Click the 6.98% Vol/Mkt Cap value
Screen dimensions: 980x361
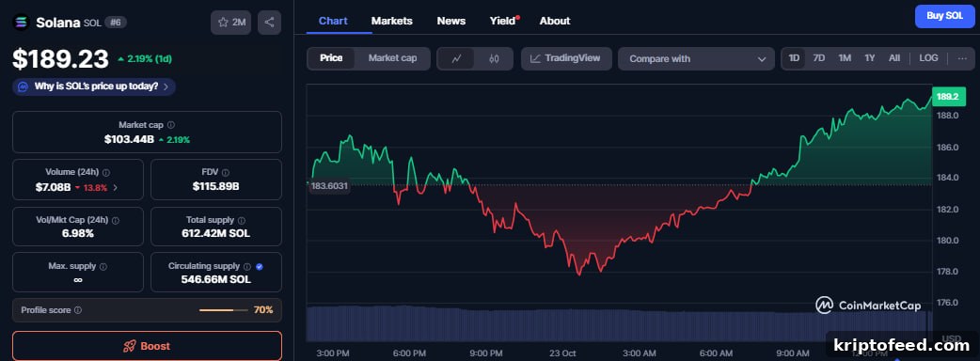pyautogui.click(x=78, y=233)
